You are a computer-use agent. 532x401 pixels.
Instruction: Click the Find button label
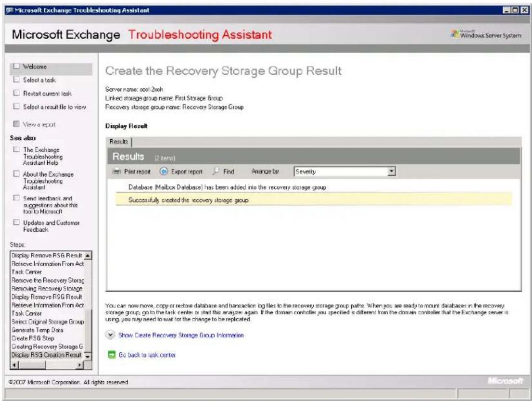[x=229, y=172]
